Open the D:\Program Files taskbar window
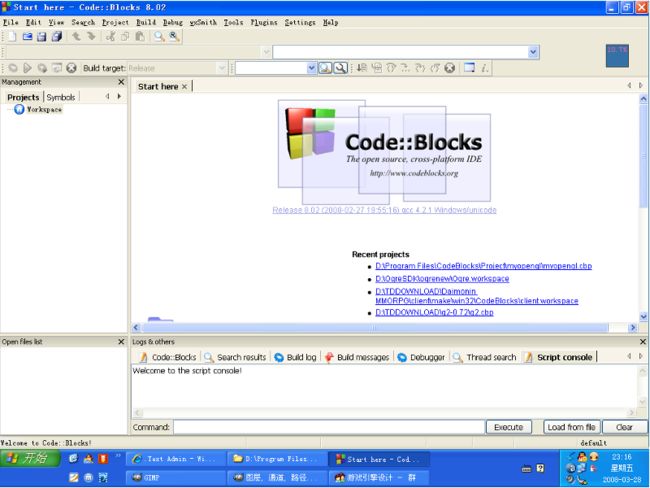This screenshot has width=650, height=488. pos(276,459)
